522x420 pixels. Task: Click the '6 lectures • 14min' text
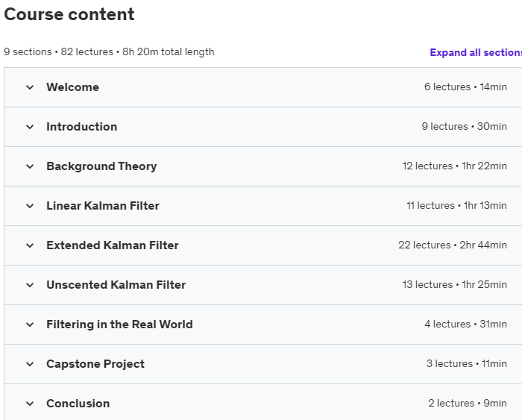(x=465, y=87)
